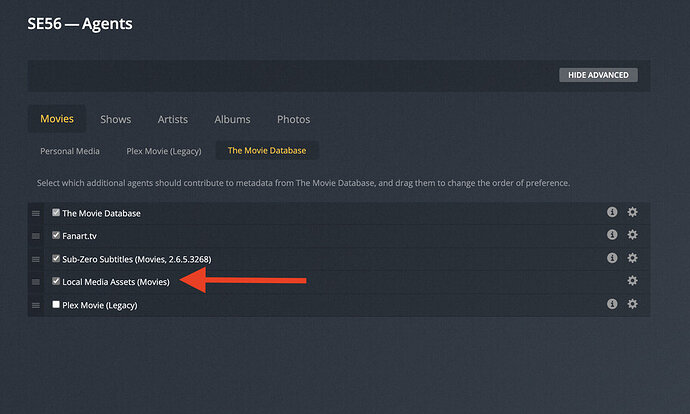Click drag handle of The Movie Database row
Image resolution: width=690 pixels, height=414 pixels.
36,213
